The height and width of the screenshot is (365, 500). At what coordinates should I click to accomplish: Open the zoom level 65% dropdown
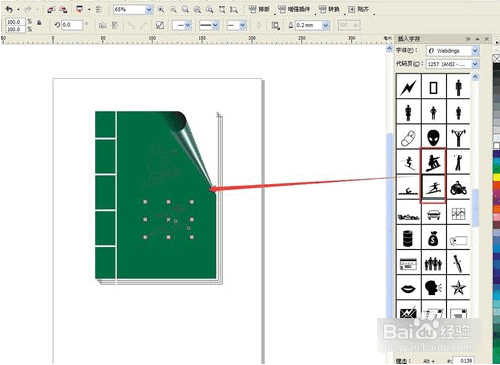(x=149, y=9)
